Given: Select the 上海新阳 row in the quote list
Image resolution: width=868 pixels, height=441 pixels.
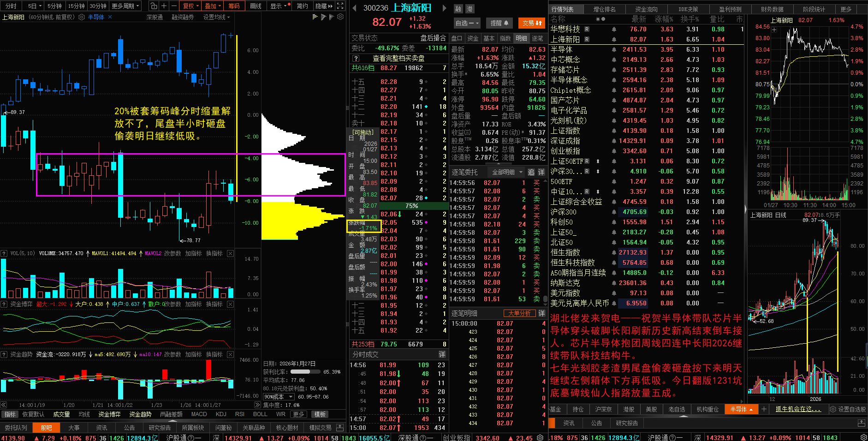Looking at the screenshot, I should (647, 39).
